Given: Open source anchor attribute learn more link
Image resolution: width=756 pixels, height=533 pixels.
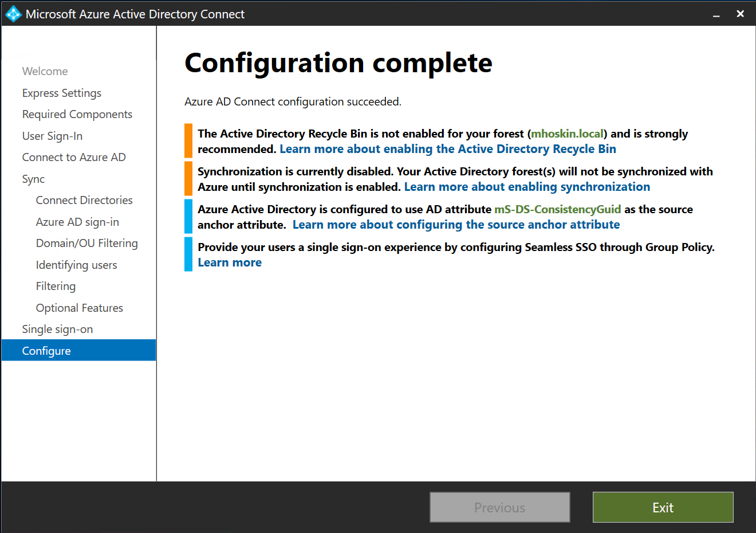Looking at the screenshot, I should [x=456, y=224].
